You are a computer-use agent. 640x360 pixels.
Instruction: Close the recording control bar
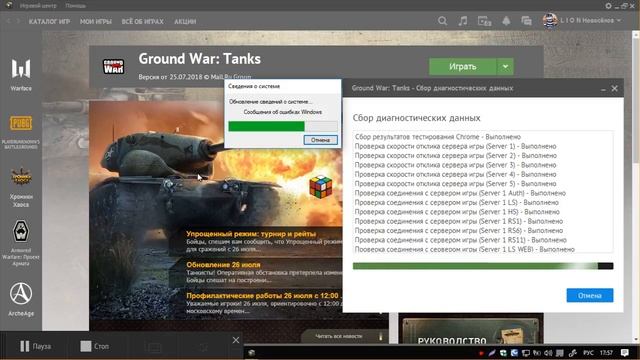click(236, 340)
